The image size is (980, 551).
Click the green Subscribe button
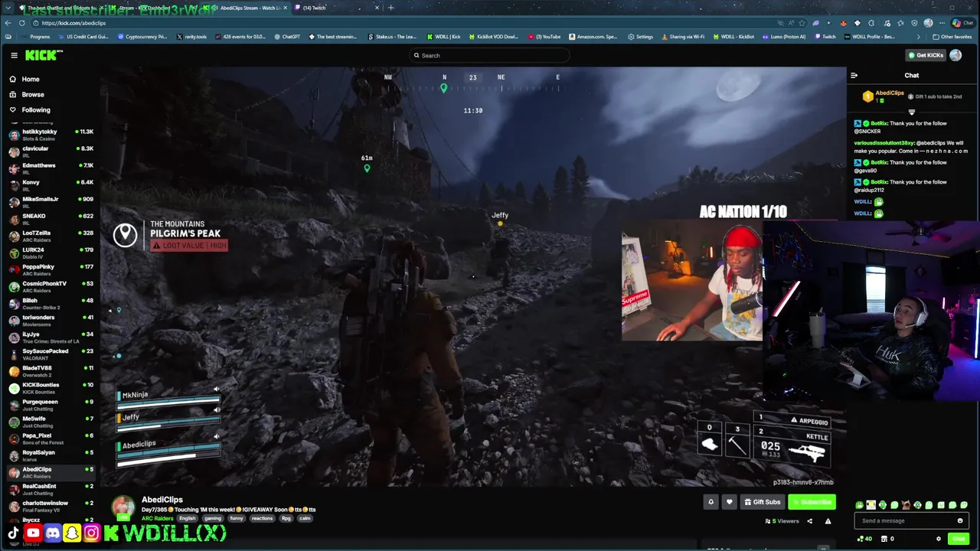pos(812,502)
